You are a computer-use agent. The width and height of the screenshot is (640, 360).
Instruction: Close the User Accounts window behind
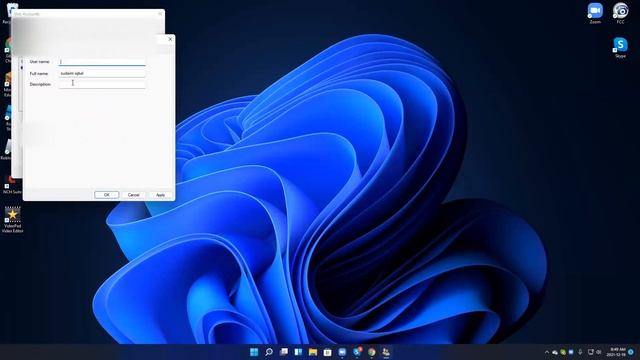(x=160, y=14)
